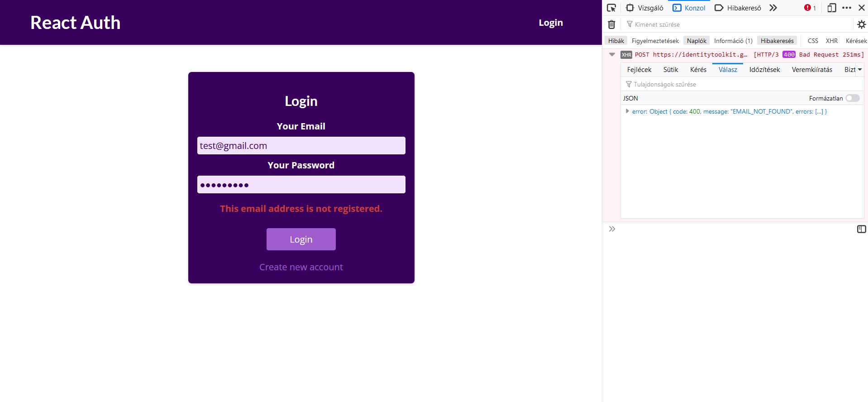
Task: Submit with the purple Login button
Action: coord(301,239)
